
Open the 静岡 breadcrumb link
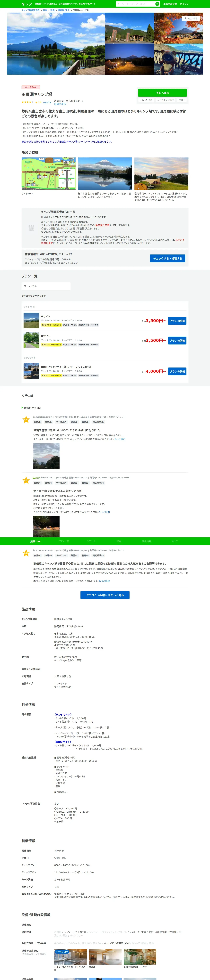(53, 10)
